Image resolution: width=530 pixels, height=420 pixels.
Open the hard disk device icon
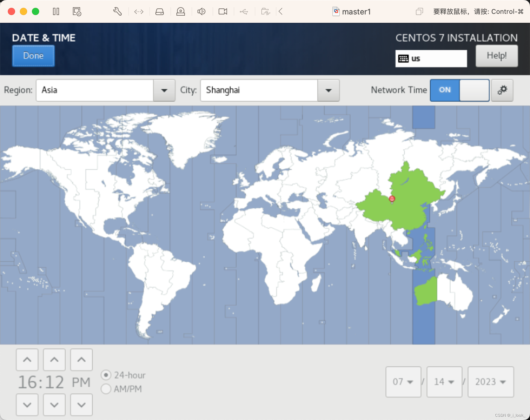[x=160, y=12]
